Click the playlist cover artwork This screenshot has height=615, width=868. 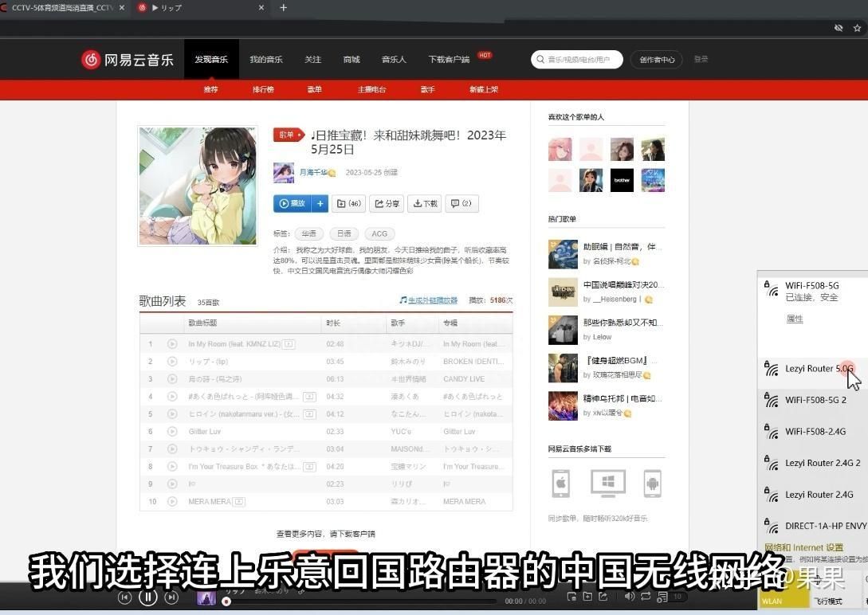click(x=198, y=186)
